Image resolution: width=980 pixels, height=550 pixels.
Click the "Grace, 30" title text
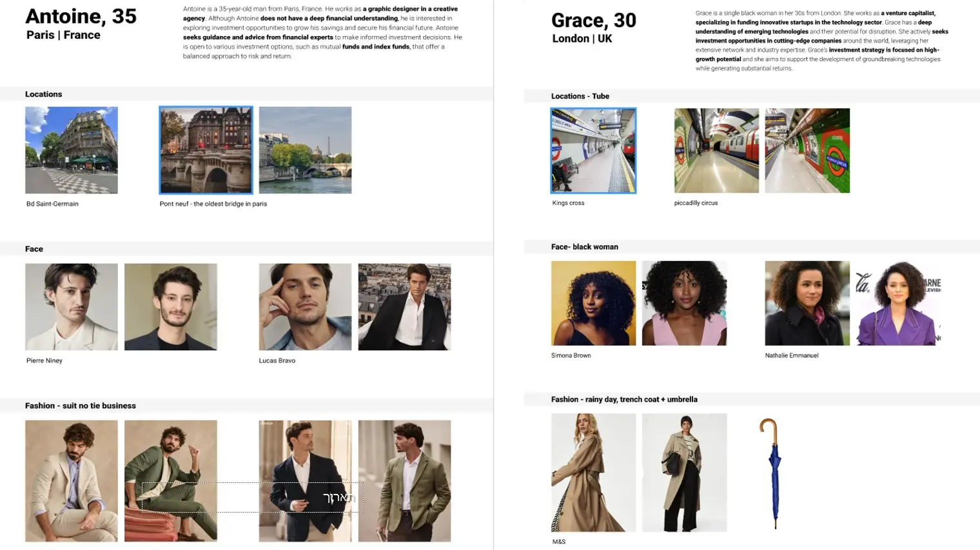[x=593, y=21]
